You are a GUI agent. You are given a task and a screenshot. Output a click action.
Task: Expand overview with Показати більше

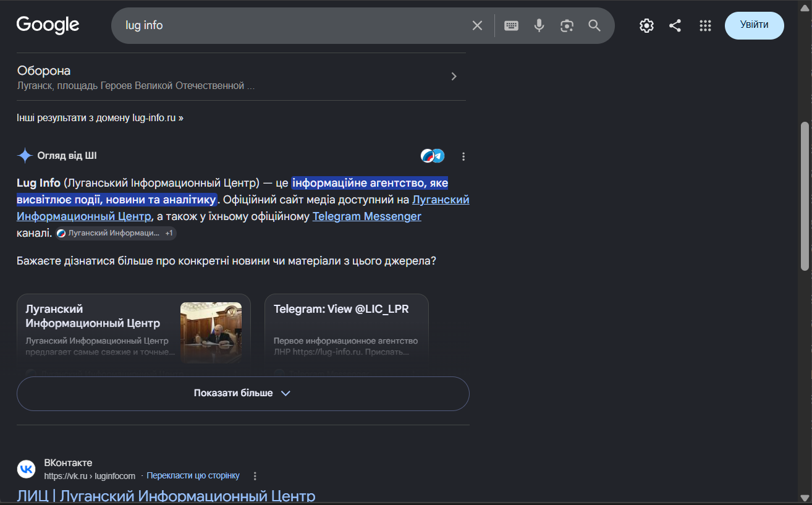click(x=243, y=393)
